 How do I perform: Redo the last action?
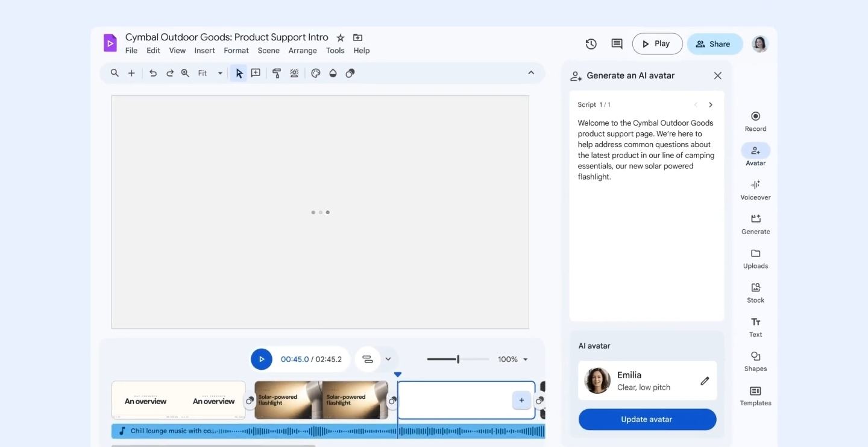170,73
